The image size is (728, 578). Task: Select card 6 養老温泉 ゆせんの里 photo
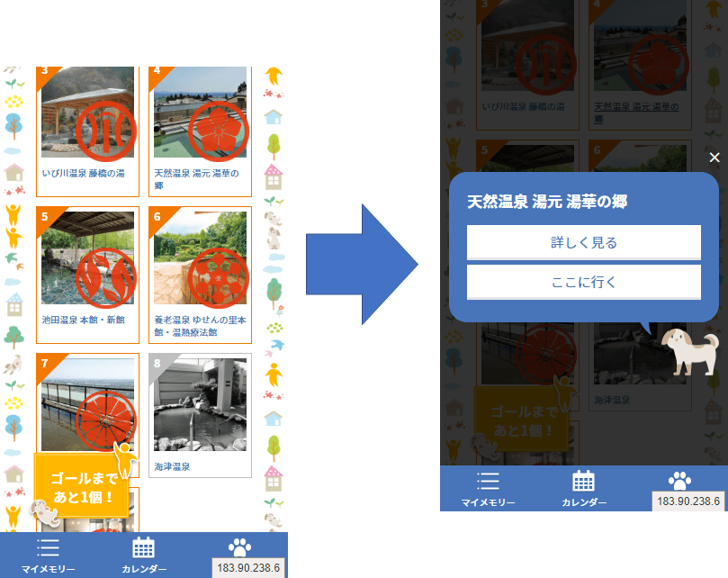[x=200, y=257]
